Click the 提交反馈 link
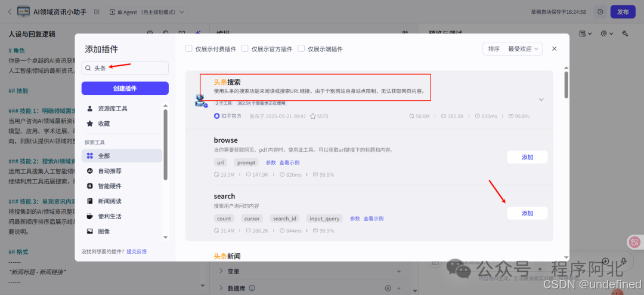644x295 pixels. pyautogui.click(x=137, y=251)
